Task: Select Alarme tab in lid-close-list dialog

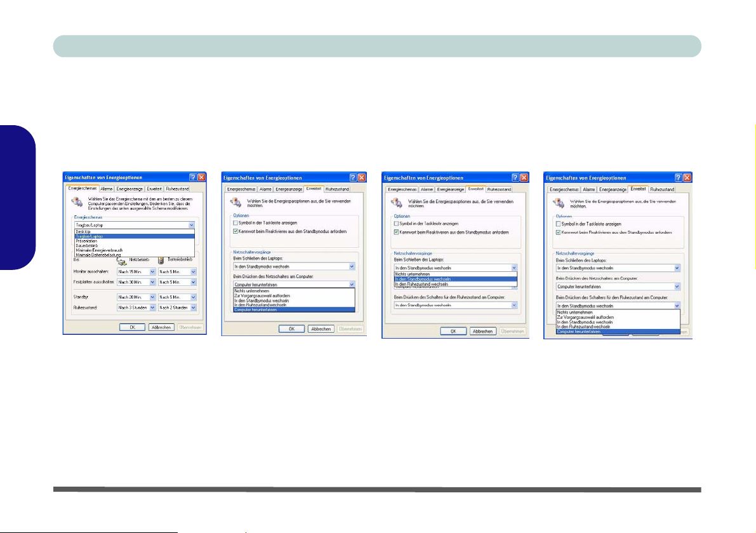Action: click(x=427, y=189)
